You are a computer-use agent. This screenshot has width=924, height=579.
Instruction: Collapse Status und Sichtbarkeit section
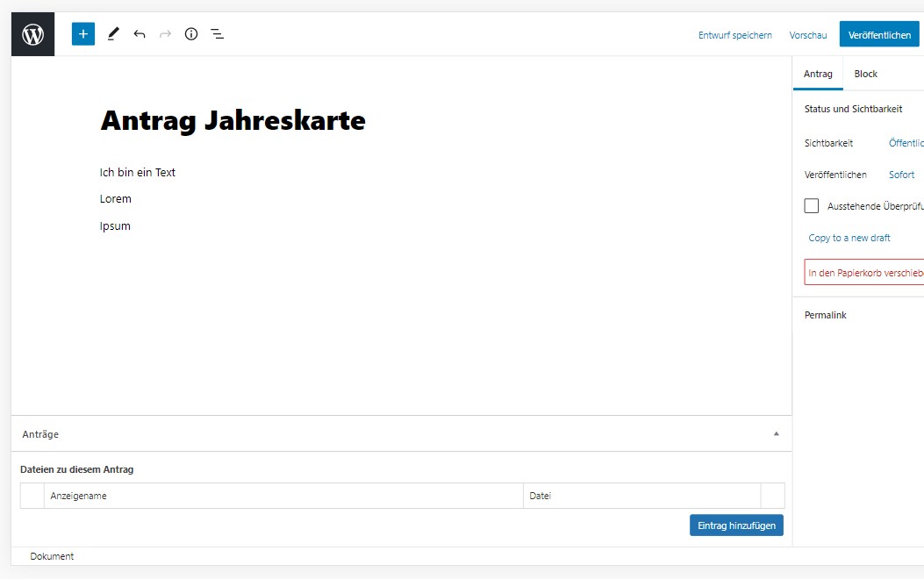tap(853, 109)
